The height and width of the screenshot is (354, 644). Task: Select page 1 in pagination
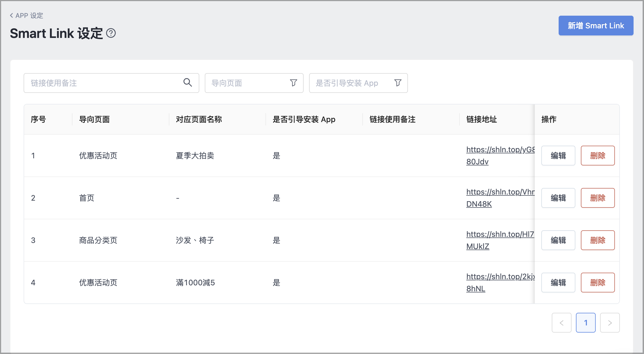tap(586, 323)
